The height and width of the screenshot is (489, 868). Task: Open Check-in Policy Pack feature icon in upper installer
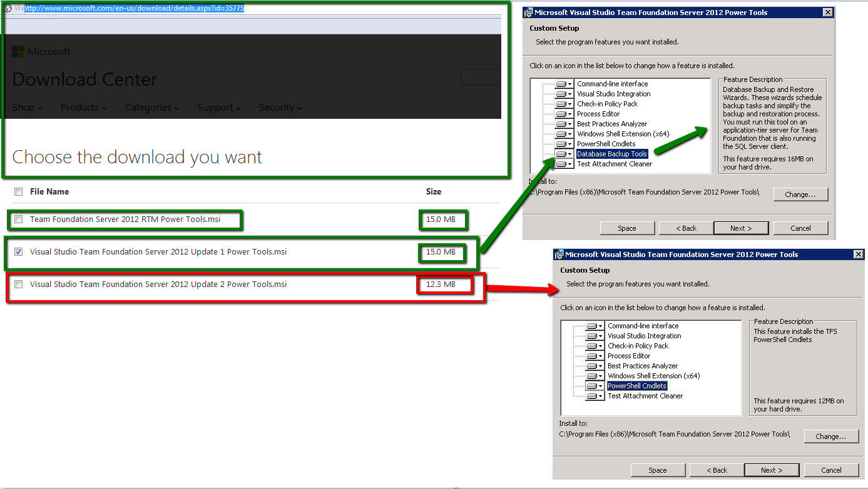[x=564, y=104]
